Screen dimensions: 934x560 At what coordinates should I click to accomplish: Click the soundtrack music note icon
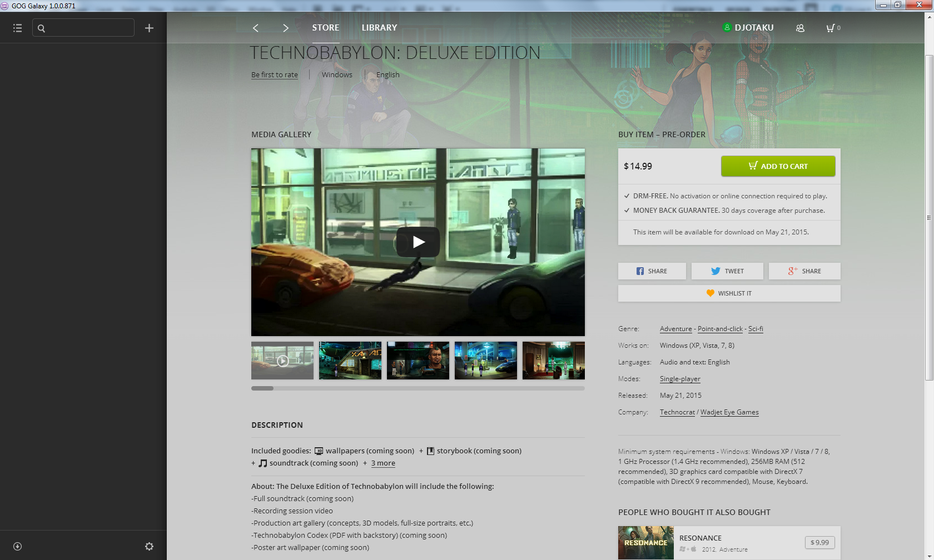[263, 463]
